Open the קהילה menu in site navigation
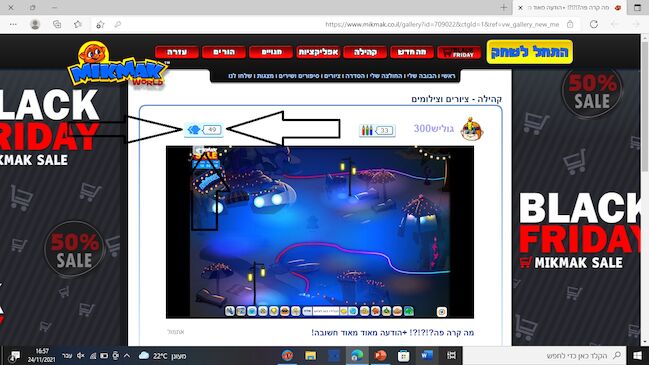The image size is (649, 365). click(x=365, y=52)
